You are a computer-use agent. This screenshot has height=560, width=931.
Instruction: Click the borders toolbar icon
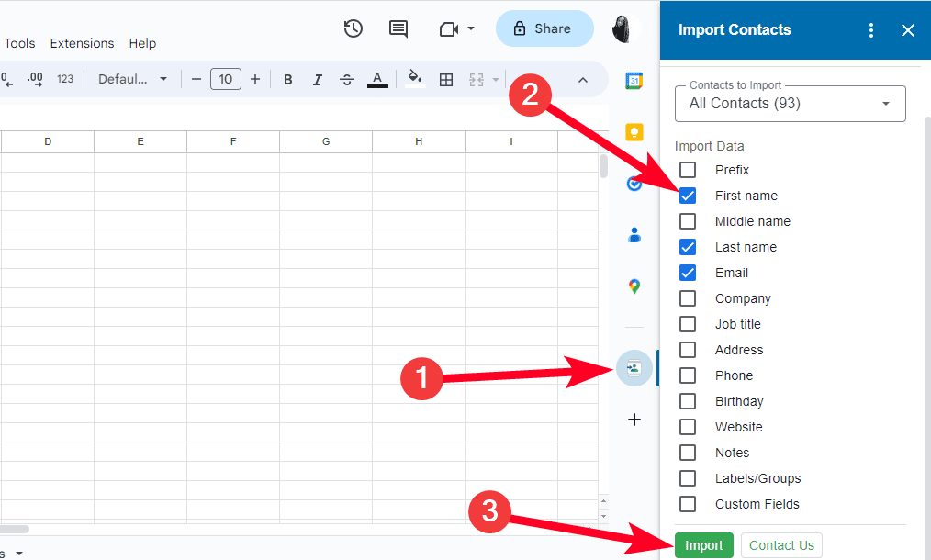446,80
